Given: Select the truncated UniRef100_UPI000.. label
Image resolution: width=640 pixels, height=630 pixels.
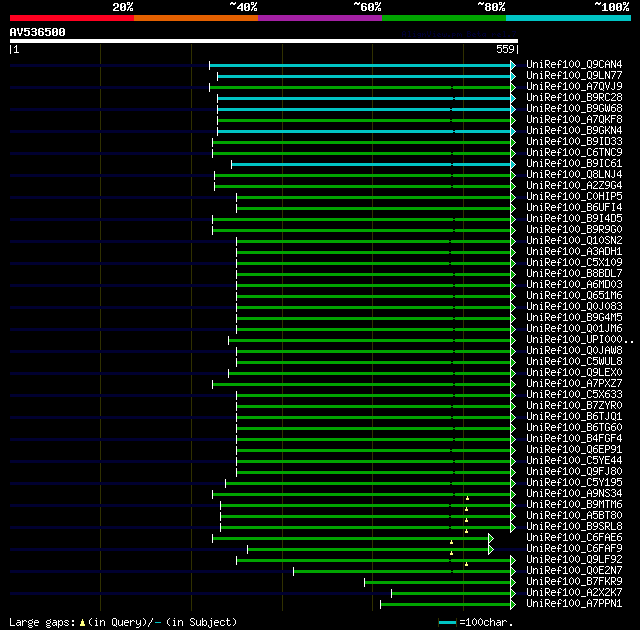Looking at the screenshot, I should tap(580, 340).
